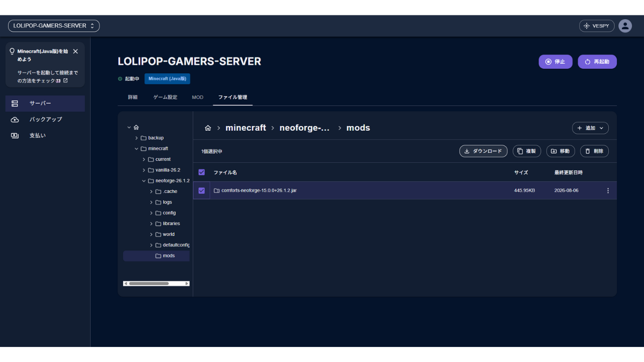Navigate to neoforge-... in breadcrumb
The height and width of the screenshot is (362, 644).
click(x=305, y=128)
